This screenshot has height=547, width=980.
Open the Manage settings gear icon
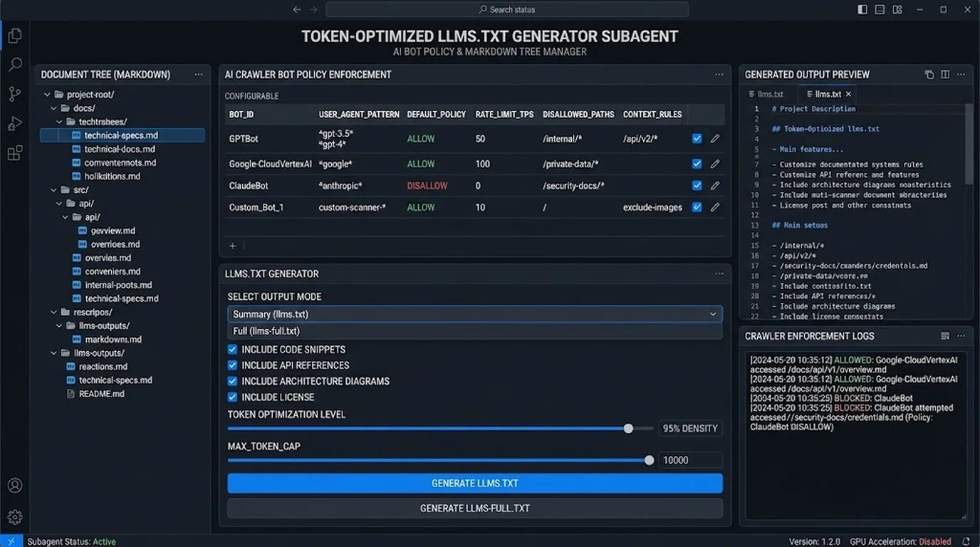[x=15, y=517]
